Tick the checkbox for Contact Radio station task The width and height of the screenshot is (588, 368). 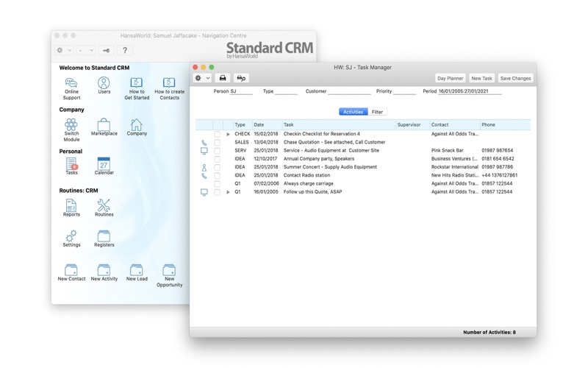coord(217,175)
